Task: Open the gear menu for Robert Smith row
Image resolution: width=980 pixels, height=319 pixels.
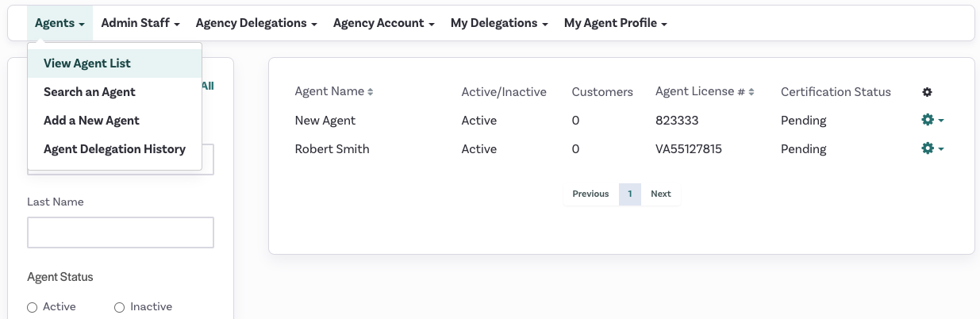Action: pyautogui.click(x=932, y=149)
